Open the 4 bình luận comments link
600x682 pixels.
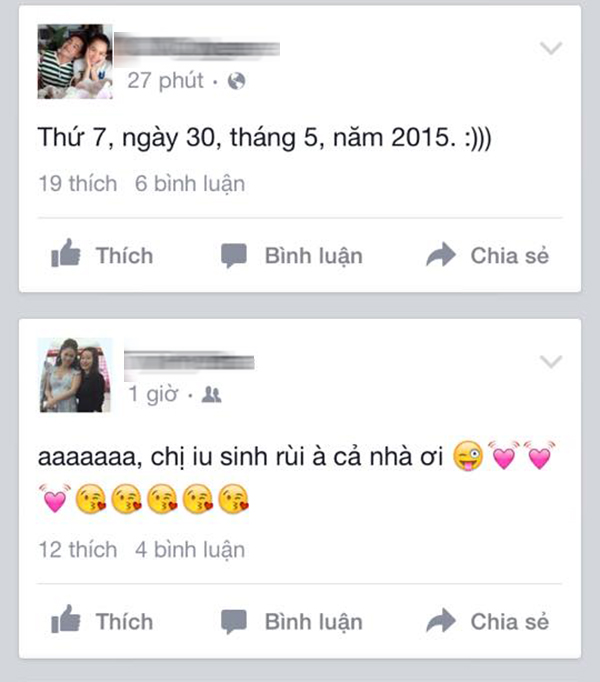coord(190,550)
